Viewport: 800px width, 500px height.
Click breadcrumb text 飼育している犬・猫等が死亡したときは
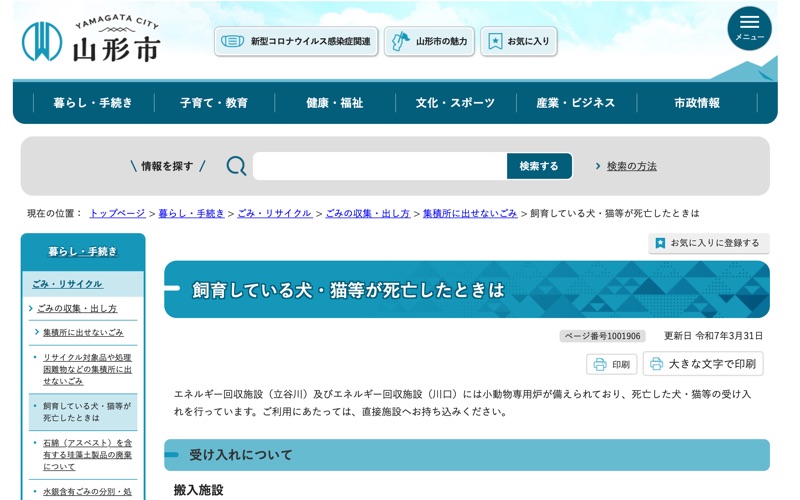point(614,213)
